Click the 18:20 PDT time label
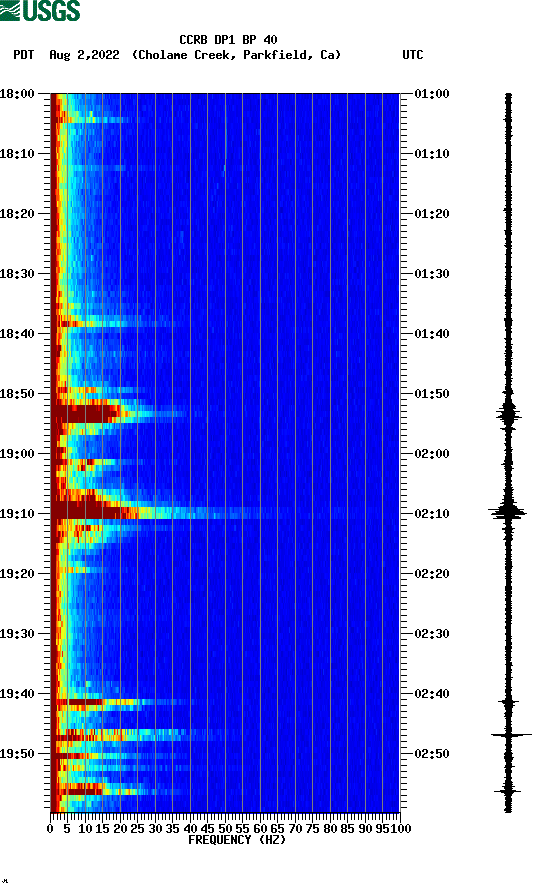 17,214
